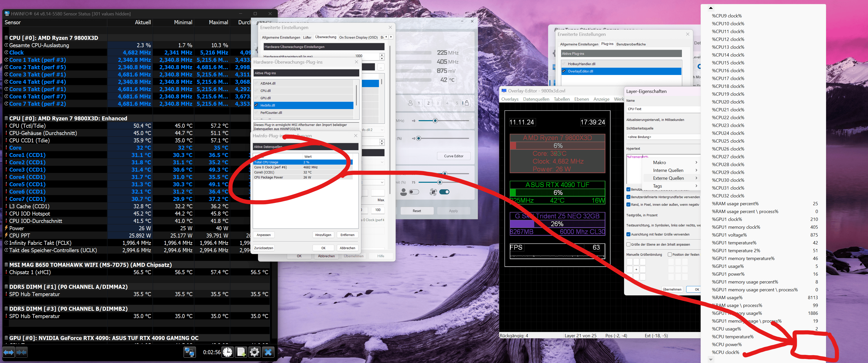
Task: Switch to Lüfter tab
Action: [x=307, y=37]
